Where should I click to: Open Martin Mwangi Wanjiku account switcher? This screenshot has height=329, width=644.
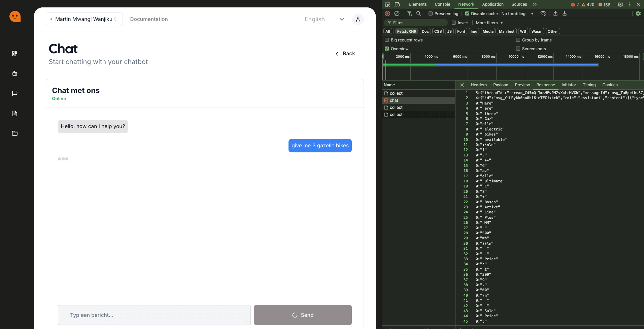(x=84, y=19)
